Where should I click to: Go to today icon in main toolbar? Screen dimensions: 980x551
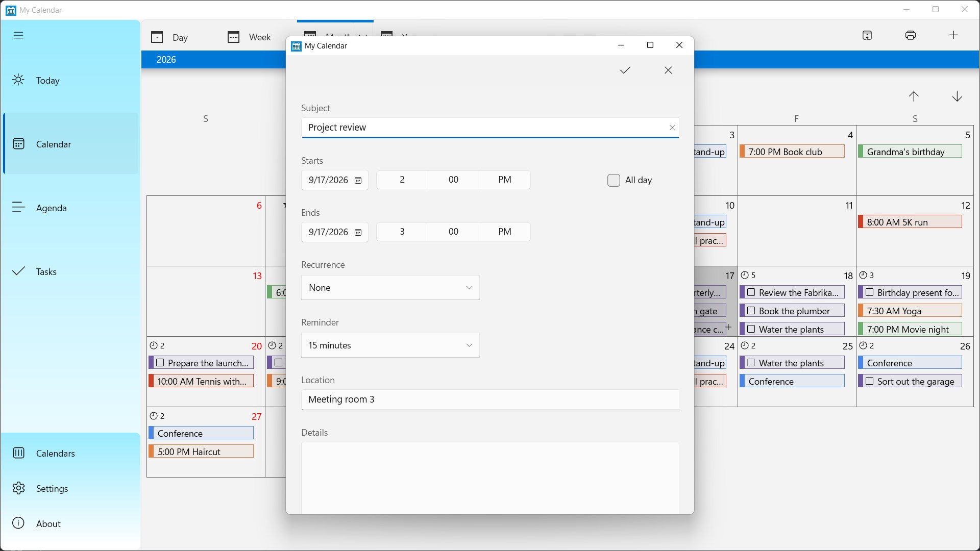pos(867,35)
